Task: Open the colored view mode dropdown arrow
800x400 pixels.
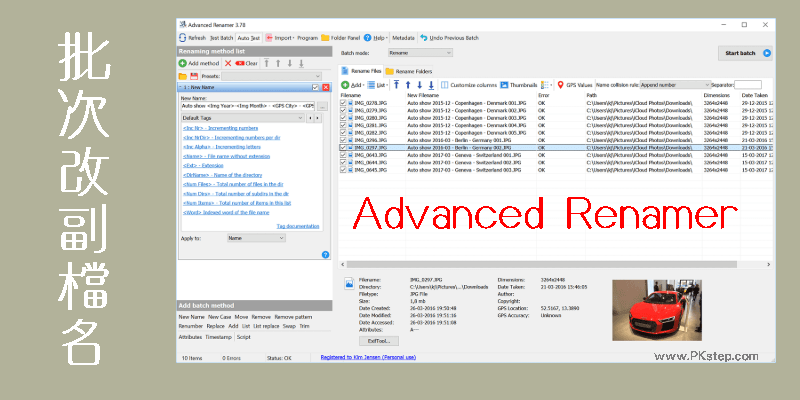Action: tap(551, 85)
